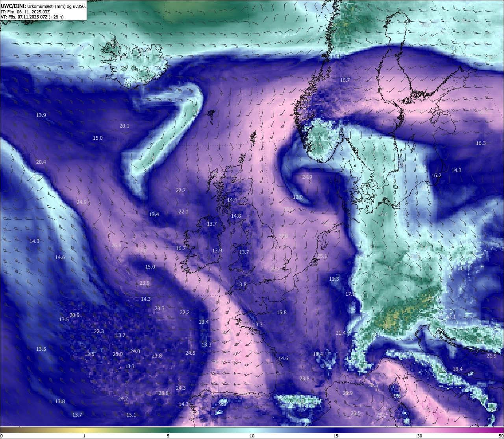Click the map value 24.0
Viewport: 504px width, 439px height.
pyautogui.click(x=135, y=352)
